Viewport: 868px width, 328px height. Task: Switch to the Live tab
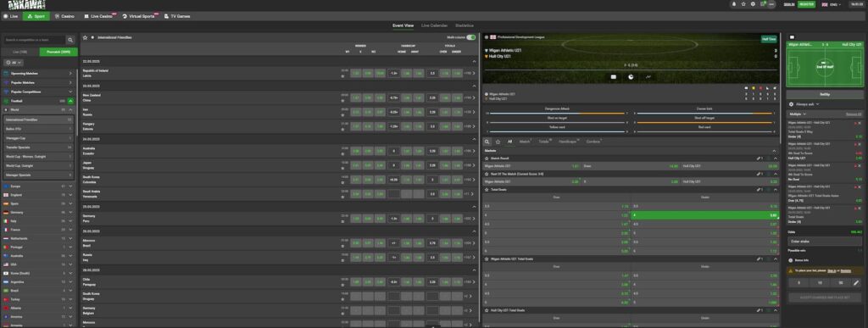[10, 16]
